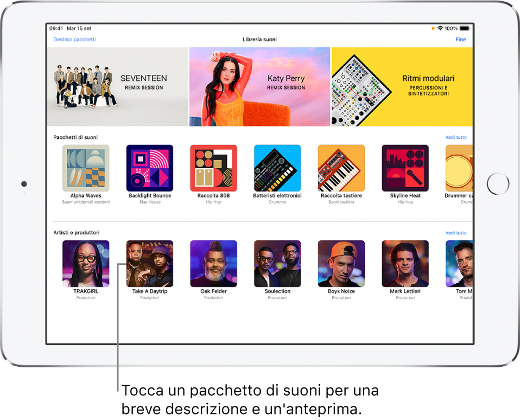Tap the Artisti e produttori section heading
The image size is (520, 420).
click(x=77, y=233)
